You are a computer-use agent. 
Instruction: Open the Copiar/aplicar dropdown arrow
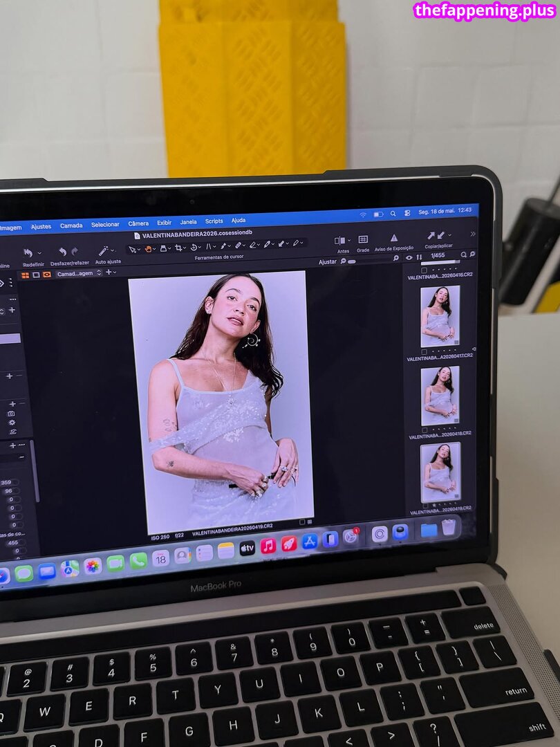(x=449, y=235)
